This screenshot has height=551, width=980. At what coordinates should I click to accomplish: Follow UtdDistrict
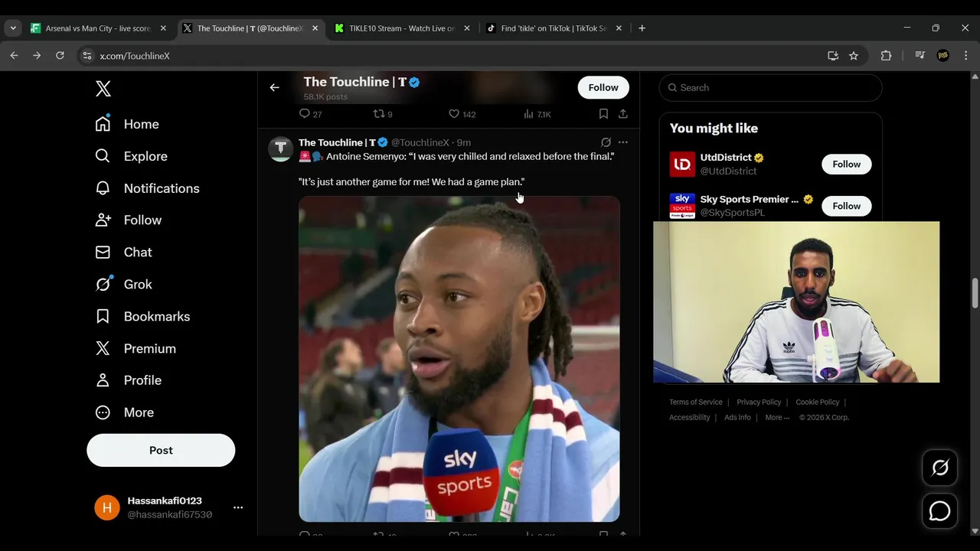click(x=847, y=164)
